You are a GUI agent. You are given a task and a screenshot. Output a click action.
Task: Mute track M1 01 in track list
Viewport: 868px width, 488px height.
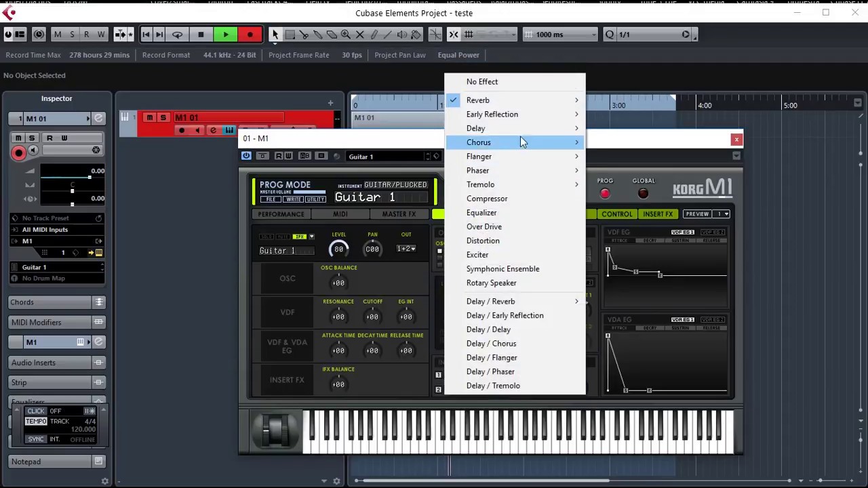point(150,118)
